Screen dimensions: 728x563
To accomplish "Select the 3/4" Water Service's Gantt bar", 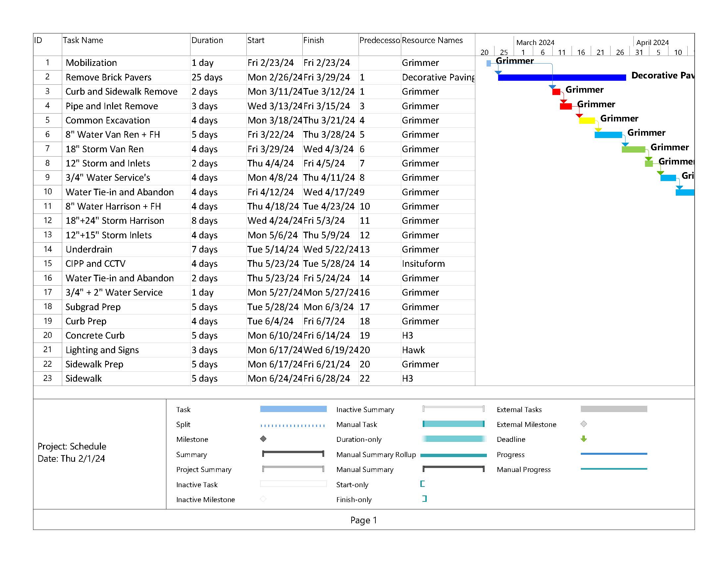I will click(x=668, y=178).
